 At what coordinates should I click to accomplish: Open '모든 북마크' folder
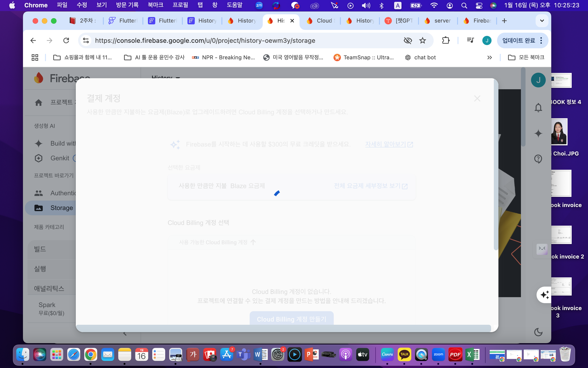(526, 57)
